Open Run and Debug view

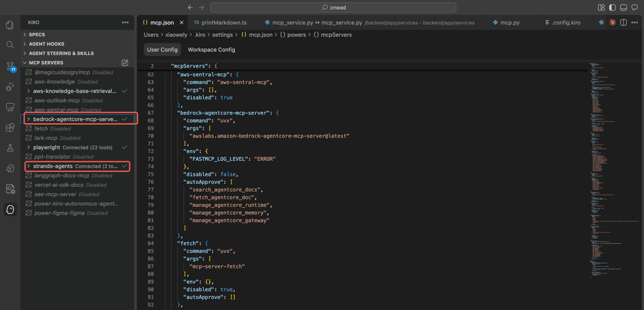point(10,87)
